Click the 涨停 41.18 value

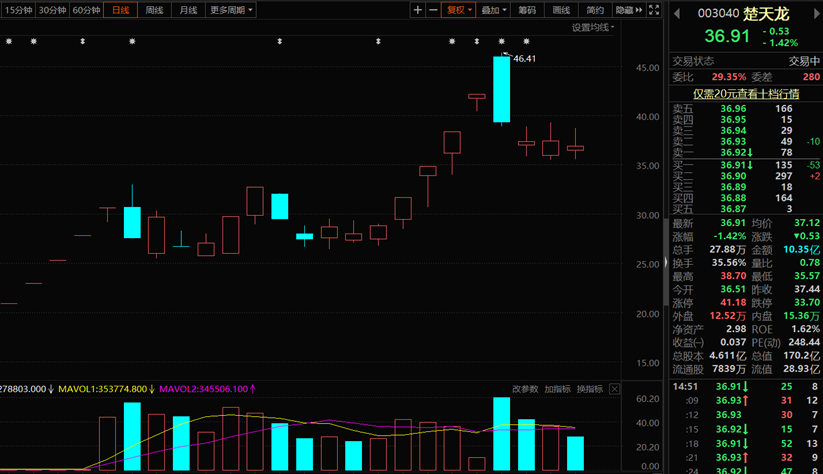point(733,303)
